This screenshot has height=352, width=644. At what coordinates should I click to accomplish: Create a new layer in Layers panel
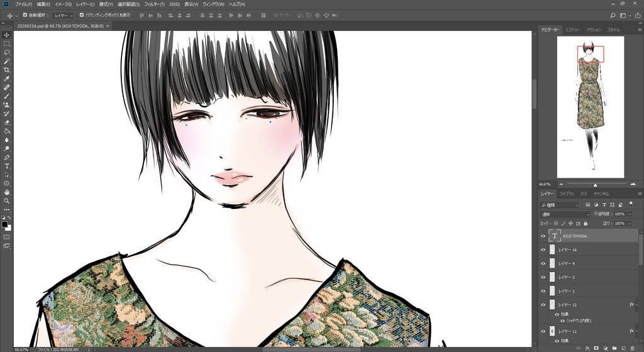623,348
